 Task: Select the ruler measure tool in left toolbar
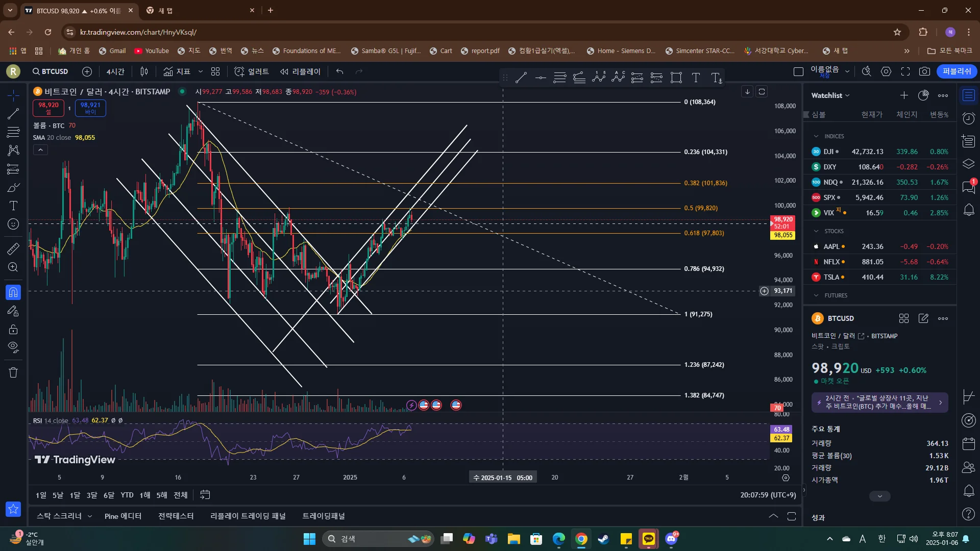click(x=13, y=248)
